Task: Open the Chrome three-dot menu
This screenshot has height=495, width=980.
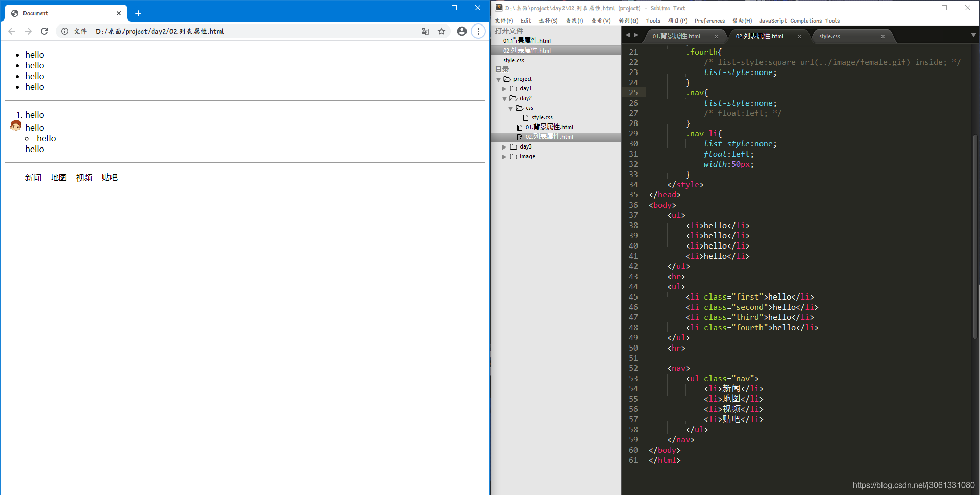Action: tap(478, 31)
